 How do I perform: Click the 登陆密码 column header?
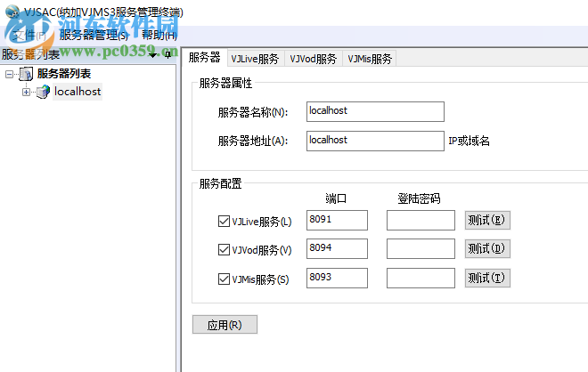tap(419, 198)
